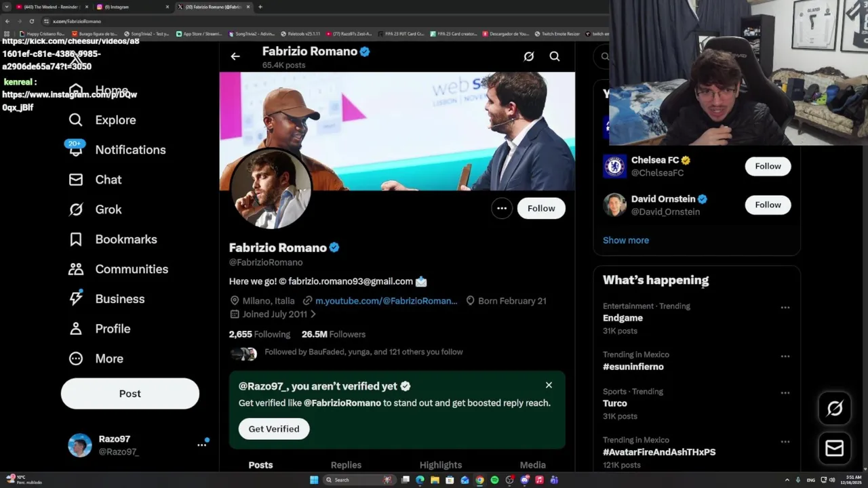Reload the page
The image size is (868, 488).
click(31, 21)
